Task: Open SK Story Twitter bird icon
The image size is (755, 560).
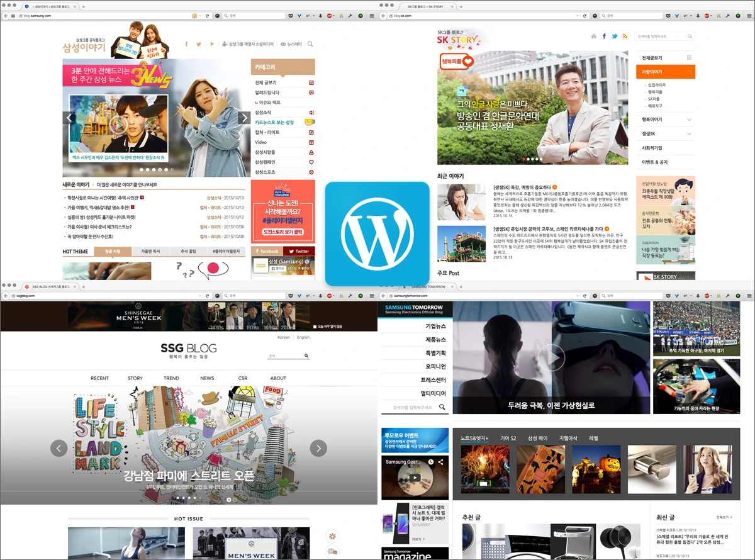Action: click(x=615, y=36)
